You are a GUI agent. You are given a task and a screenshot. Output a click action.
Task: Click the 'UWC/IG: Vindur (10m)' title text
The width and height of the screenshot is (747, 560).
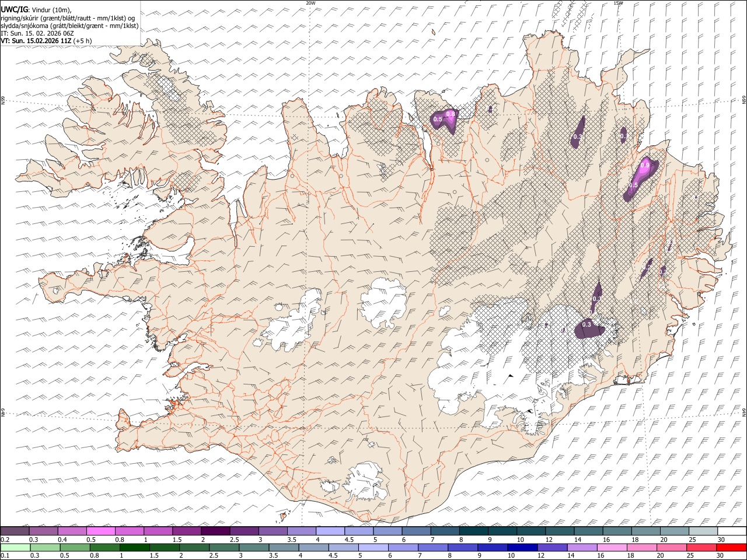coord(36,10)
